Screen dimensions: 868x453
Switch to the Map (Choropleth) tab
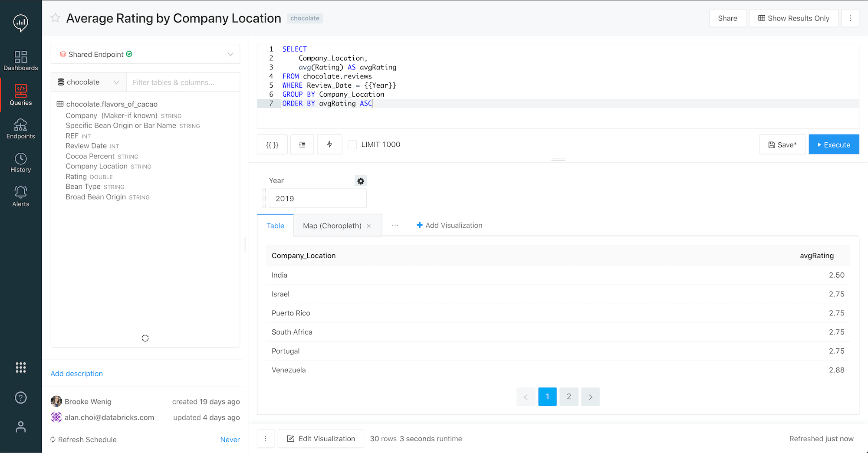tap(332, 225)
